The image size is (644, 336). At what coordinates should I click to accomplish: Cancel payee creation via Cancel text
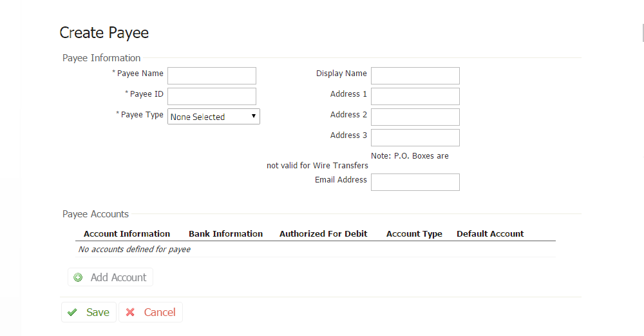tap(160, 312)
